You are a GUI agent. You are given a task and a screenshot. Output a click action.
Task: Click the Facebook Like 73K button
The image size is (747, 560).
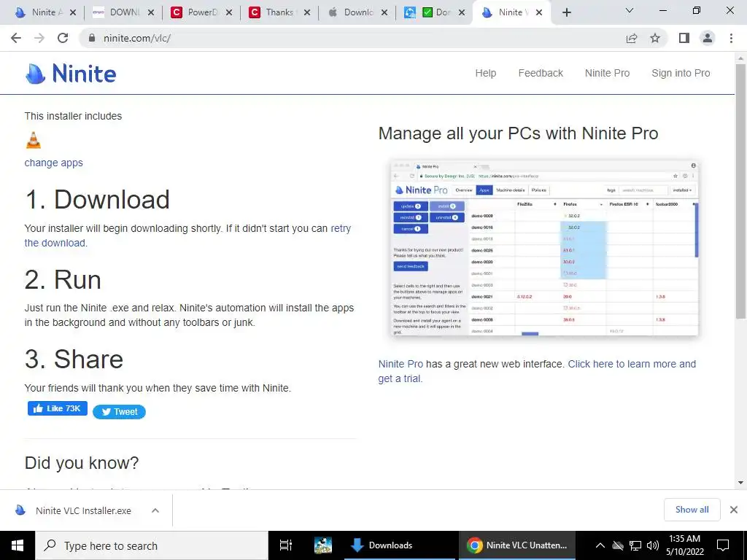click(x=57, y=408)
